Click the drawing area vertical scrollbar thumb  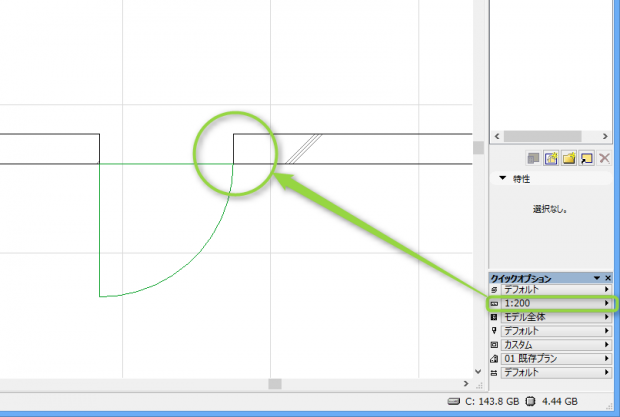478,148
